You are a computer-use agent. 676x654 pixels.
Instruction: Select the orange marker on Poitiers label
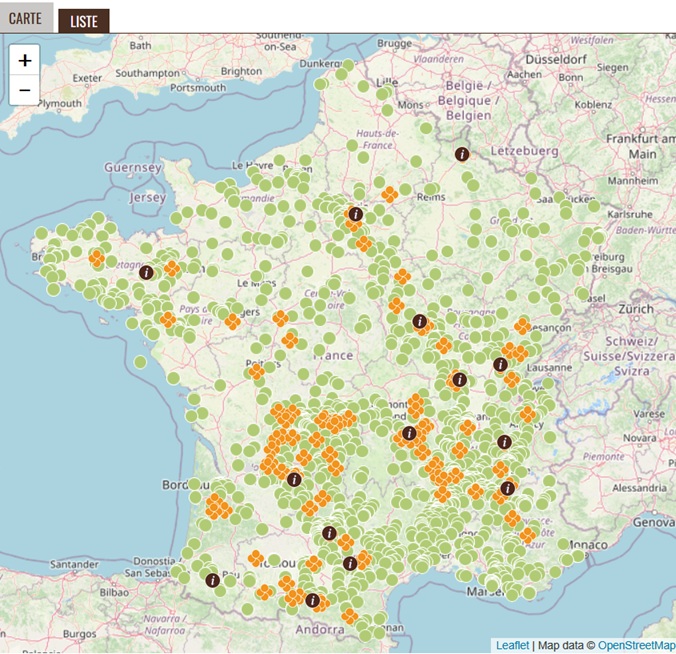(x=257, y=371)
